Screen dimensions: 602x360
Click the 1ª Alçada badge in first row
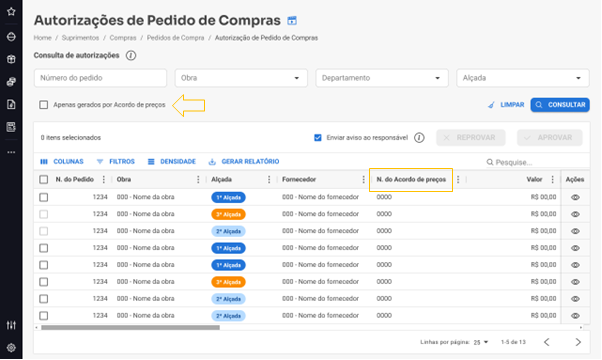tap(228, 197)
